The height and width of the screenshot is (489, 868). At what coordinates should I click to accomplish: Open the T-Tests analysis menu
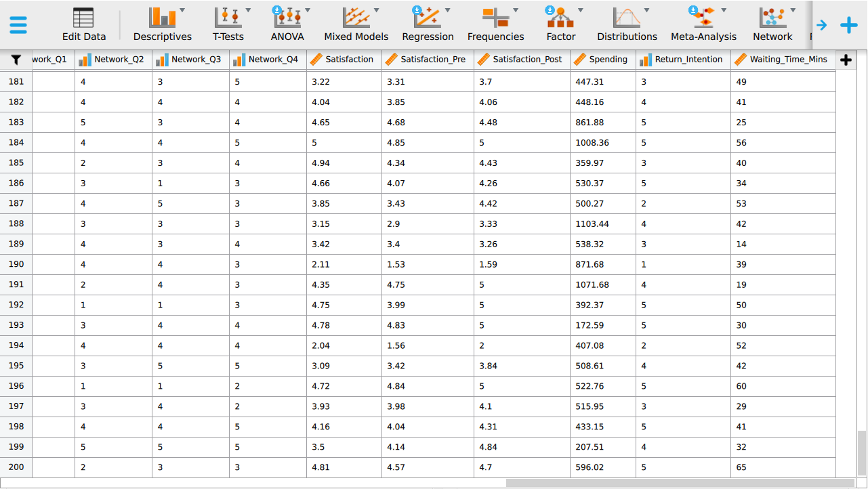pos(228,25)
